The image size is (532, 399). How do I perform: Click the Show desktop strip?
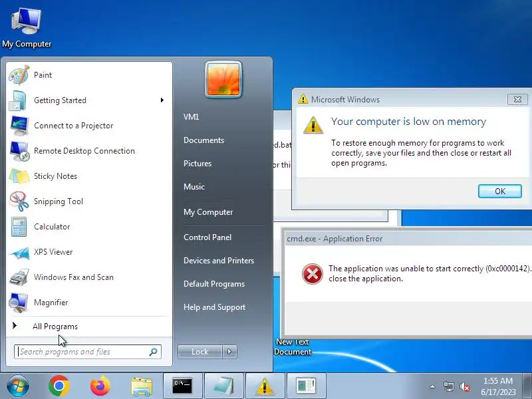(x=527, y=386)
